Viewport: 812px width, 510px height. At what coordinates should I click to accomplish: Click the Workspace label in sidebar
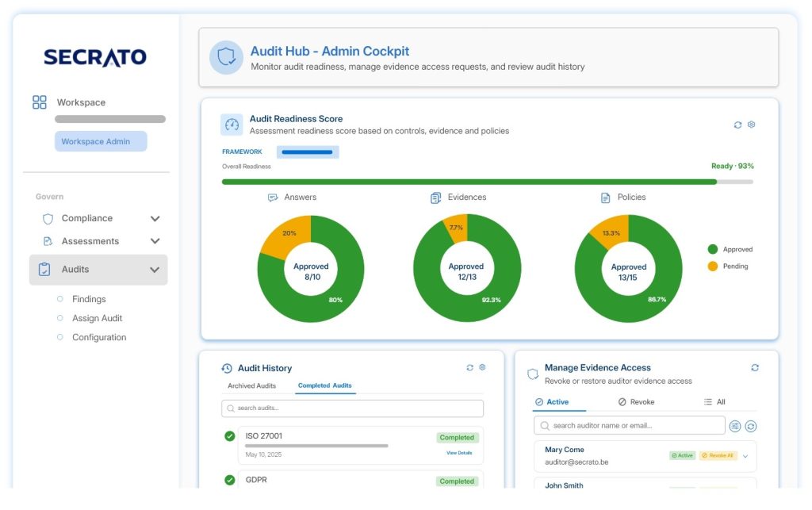coord(81,102)
